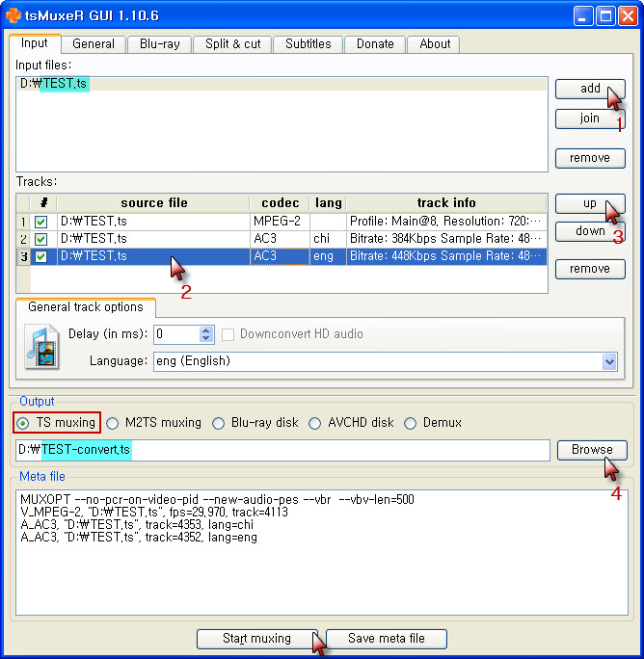
Task: Increase delay with the up spinner arrow
Action: (x=205, y=330)
